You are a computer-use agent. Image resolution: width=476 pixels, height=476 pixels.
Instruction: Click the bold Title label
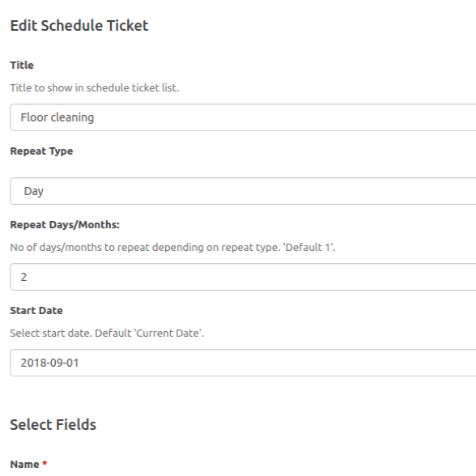click(x=22, y=65)
